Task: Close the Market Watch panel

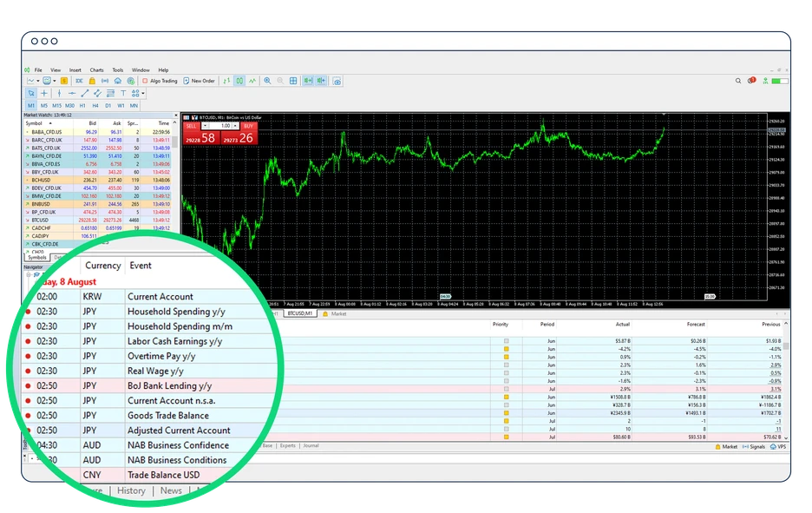Action: (176, 115)
